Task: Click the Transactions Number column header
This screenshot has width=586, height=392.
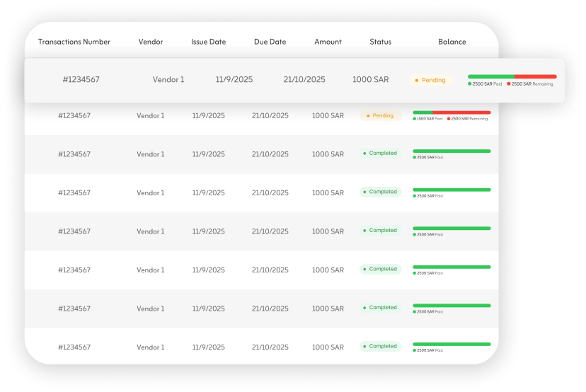Action: [x=74, y=42]
